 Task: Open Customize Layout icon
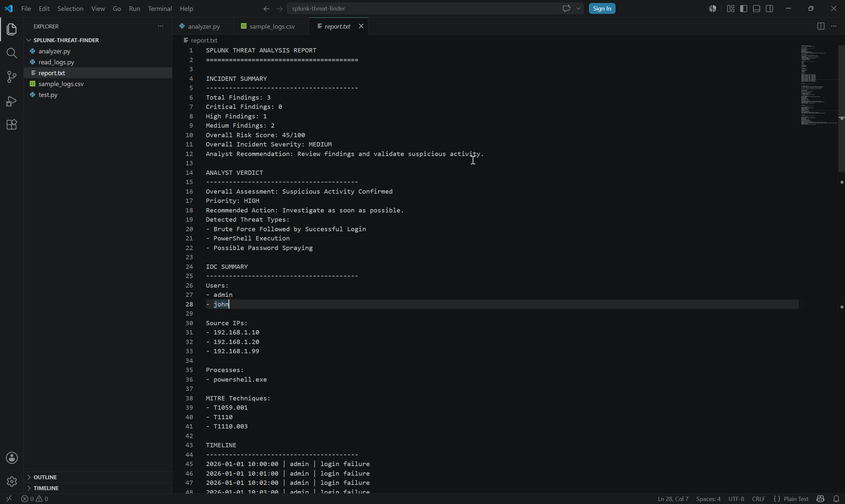click(x=730, y=9)
